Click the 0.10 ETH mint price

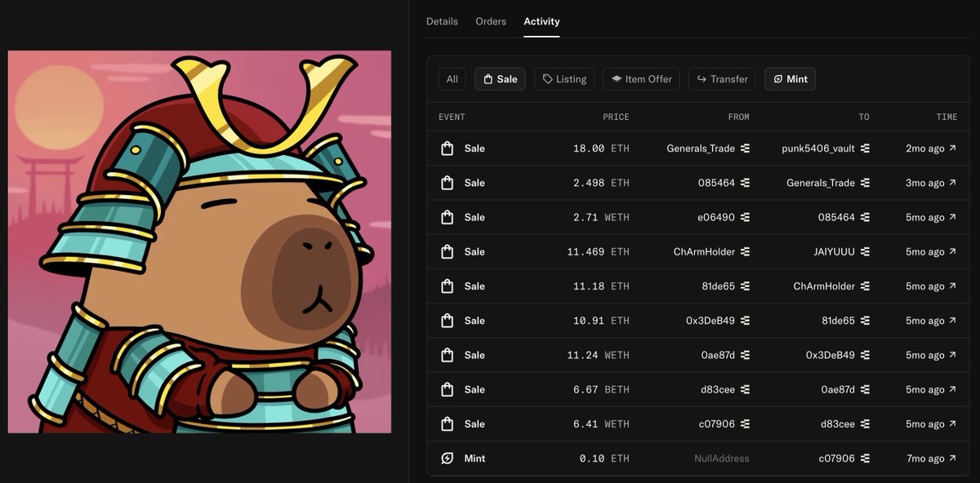point(604,459)
